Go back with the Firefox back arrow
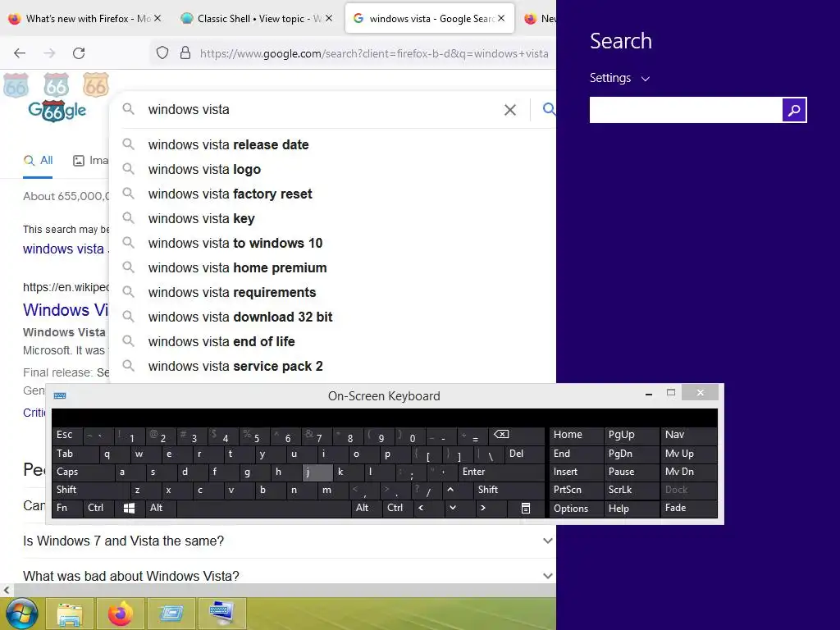The width and height of the screenshot is (840, 630). (x=20, y=53)
